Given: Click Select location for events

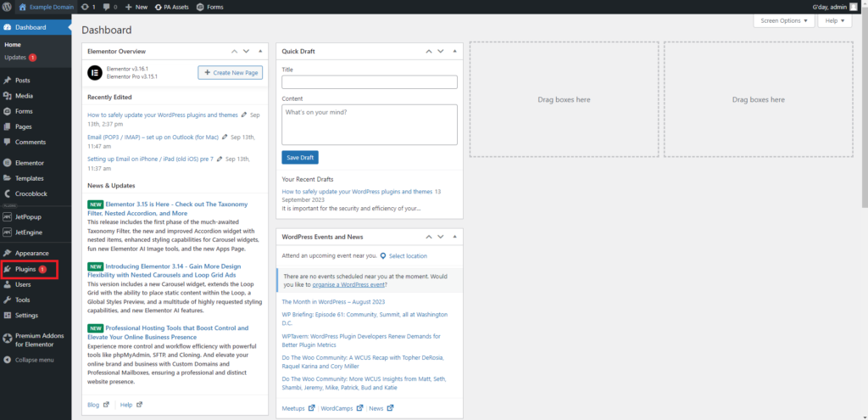Looking at the screenshot, I should coord(403,256).
